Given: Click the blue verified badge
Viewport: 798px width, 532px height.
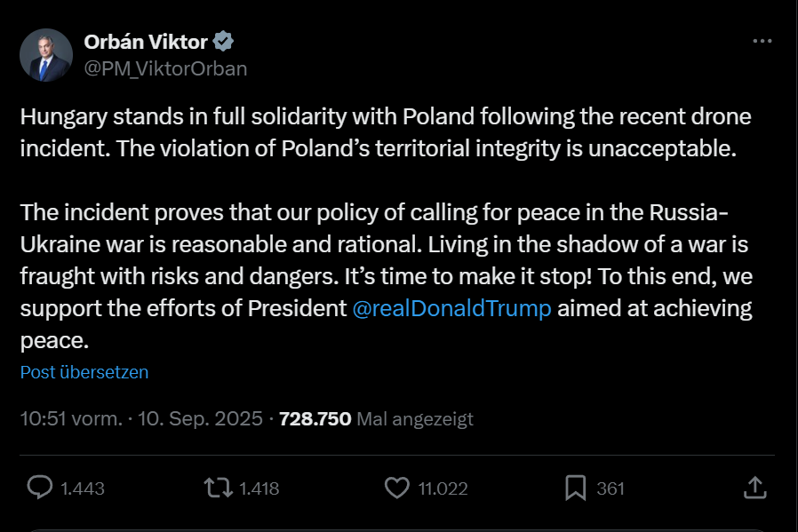Looking at the screenshot, I should coord(223,41).
